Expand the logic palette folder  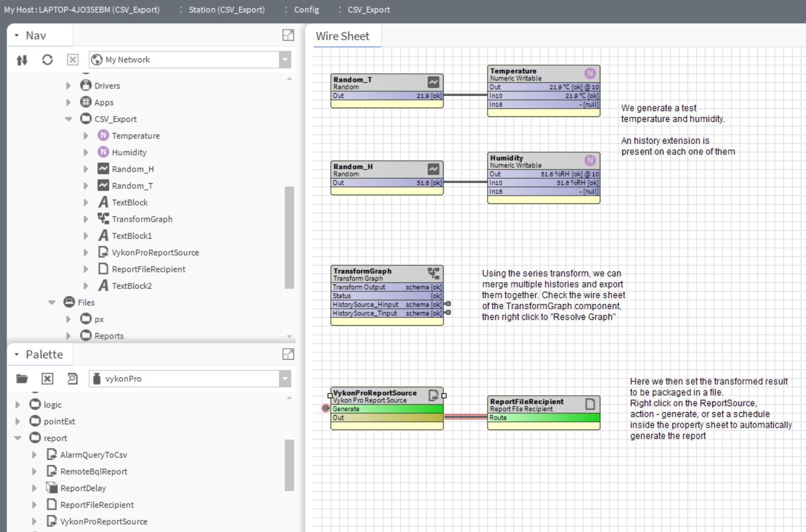tap(18, 405)
